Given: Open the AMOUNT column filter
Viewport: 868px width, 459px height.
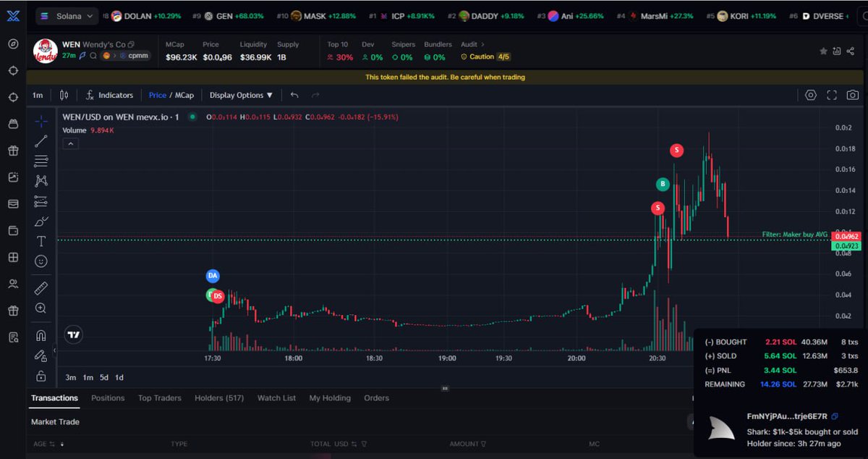Looking at the screenshot, I should click(483, 444).
